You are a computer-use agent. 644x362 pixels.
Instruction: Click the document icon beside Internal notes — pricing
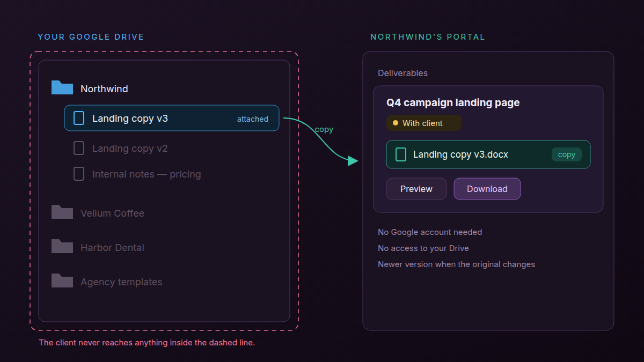(x=79, y=174)
